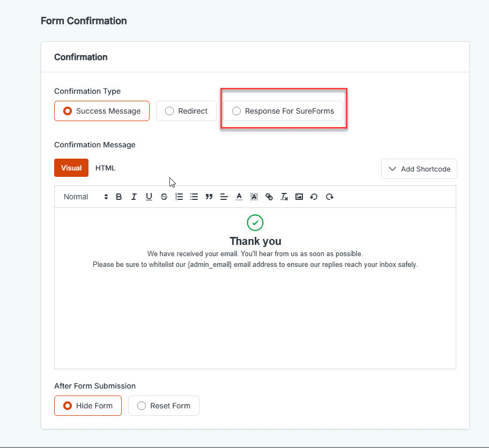This screenshot has width=489, height=448.
Task: Insert a bulleted list
Action: pos(194,197)
